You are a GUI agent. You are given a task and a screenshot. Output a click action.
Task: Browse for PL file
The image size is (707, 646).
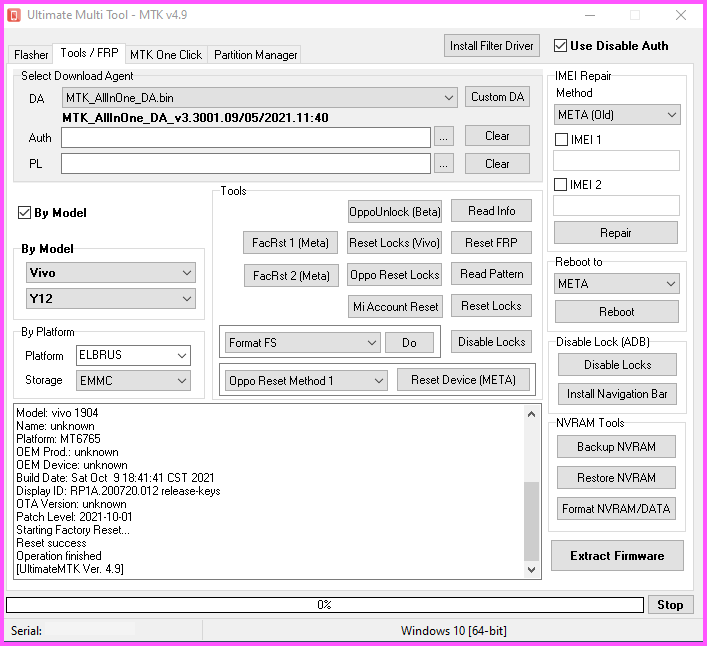coord(444,164)
